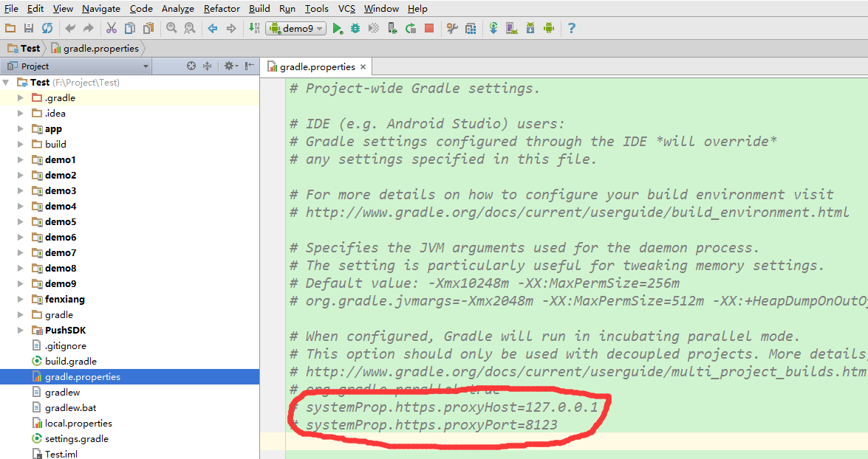
Task: Expand the fenxiang module
Action: pyautogui.click(x=21, y=299)
